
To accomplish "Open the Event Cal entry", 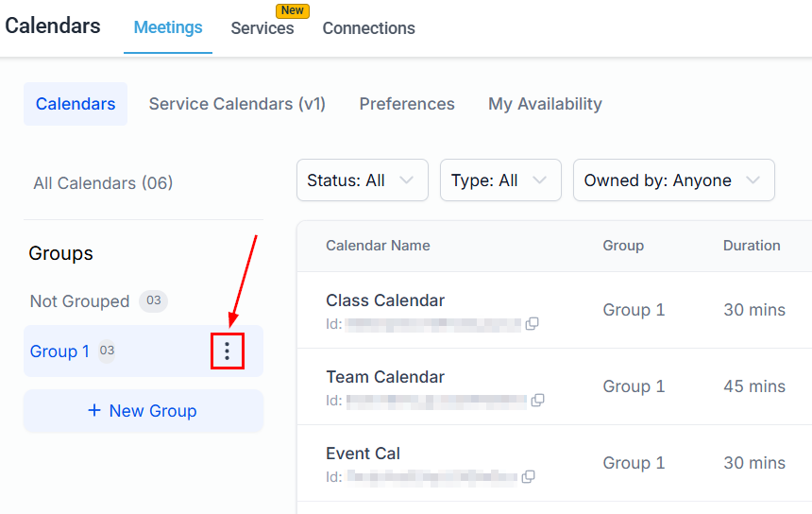I will (x=363, y=454).
